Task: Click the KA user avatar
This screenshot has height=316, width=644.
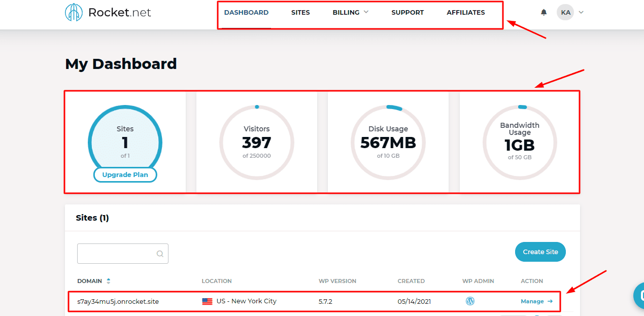Action: click(x=565, y=13)
